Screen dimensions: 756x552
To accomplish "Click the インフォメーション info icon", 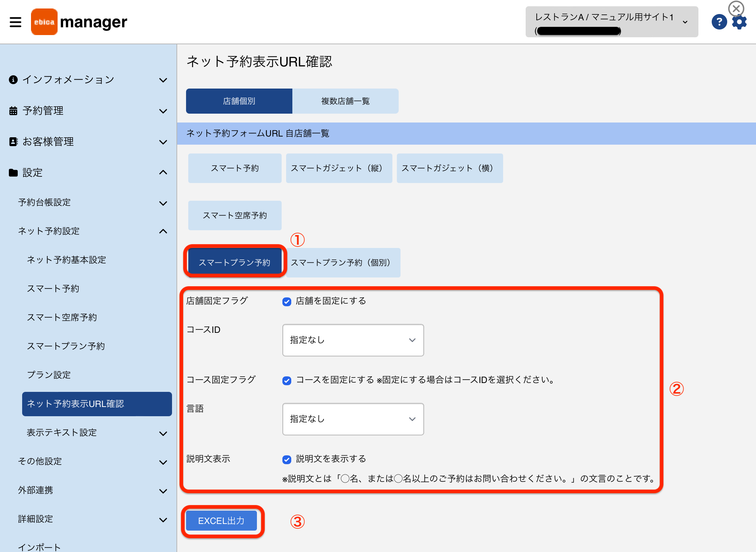I will coord(13,80).
